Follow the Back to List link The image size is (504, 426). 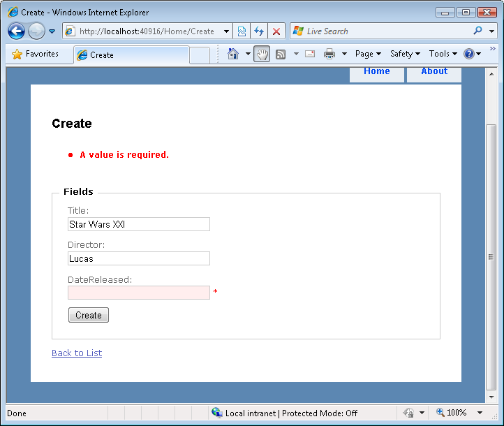(77, 353)
